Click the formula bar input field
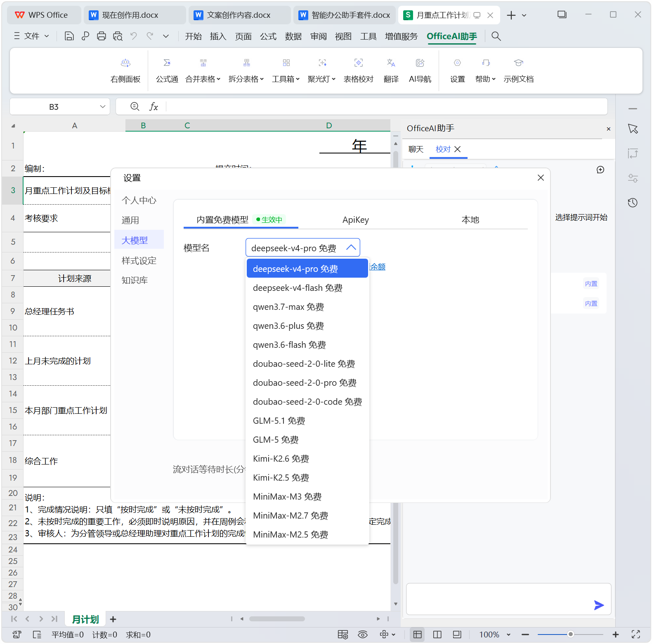This screenshot has height=644, width=652. 387,107
